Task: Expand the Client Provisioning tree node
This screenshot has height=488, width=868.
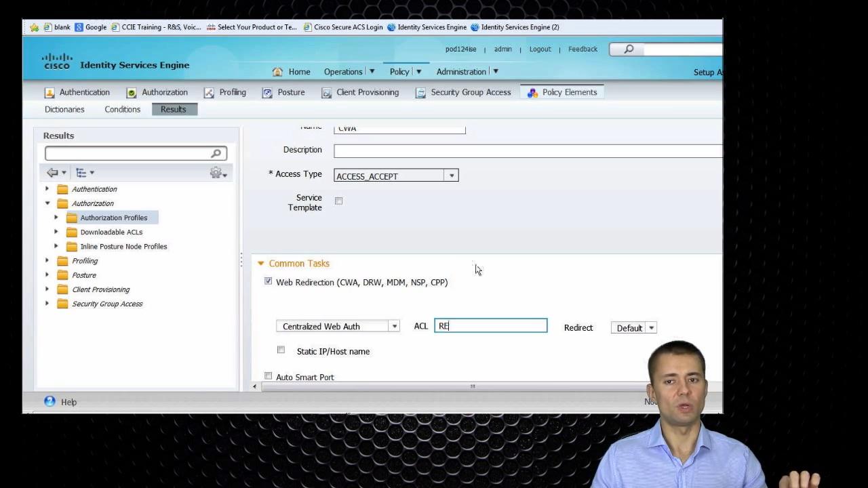Action: 47,289
